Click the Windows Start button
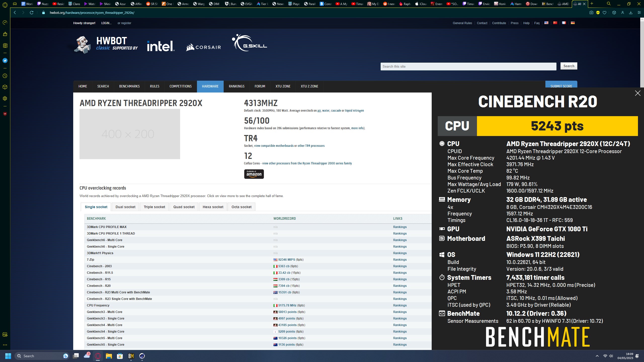Screen dimensions: 644x362 tap(8, 356)
